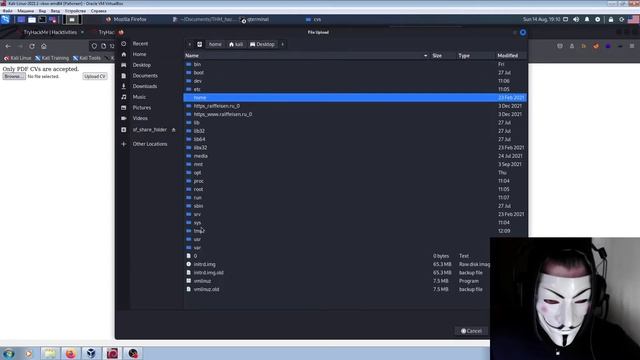The width and height of the screenshot is (640, 360).
Task: Click the 'kali' breadcrumb button
Action: point(236,44)
